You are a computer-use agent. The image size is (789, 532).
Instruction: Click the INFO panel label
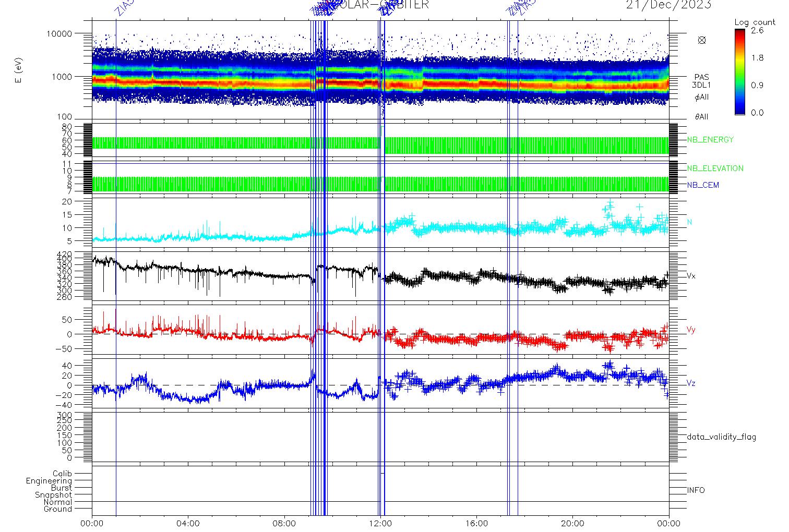point(696,490)
